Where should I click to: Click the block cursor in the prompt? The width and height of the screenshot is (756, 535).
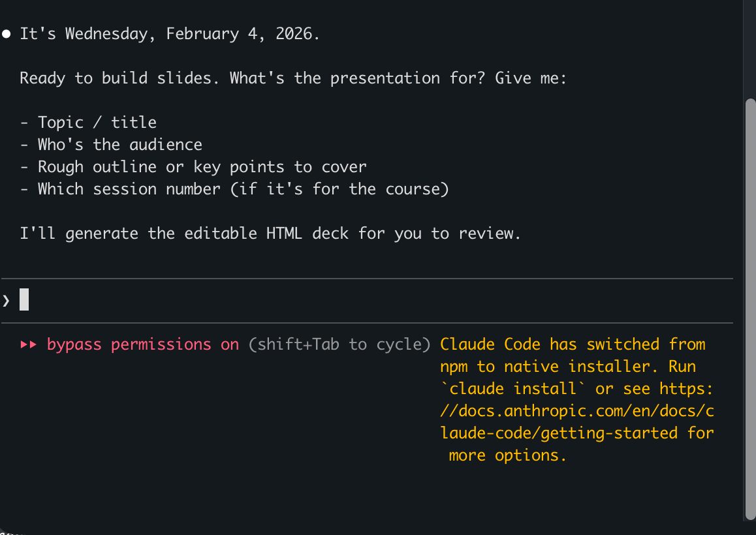(x=24, y=300)
